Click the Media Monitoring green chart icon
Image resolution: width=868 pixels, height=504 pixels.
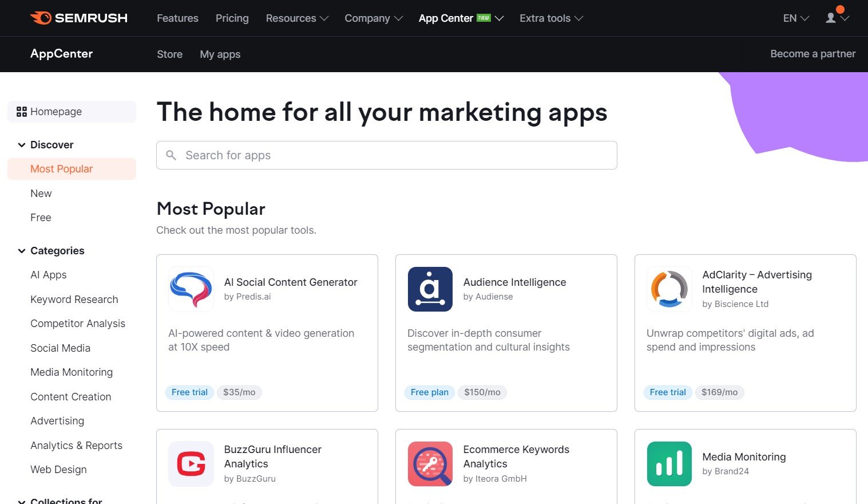pyautogui.click(x=669, y=464)
